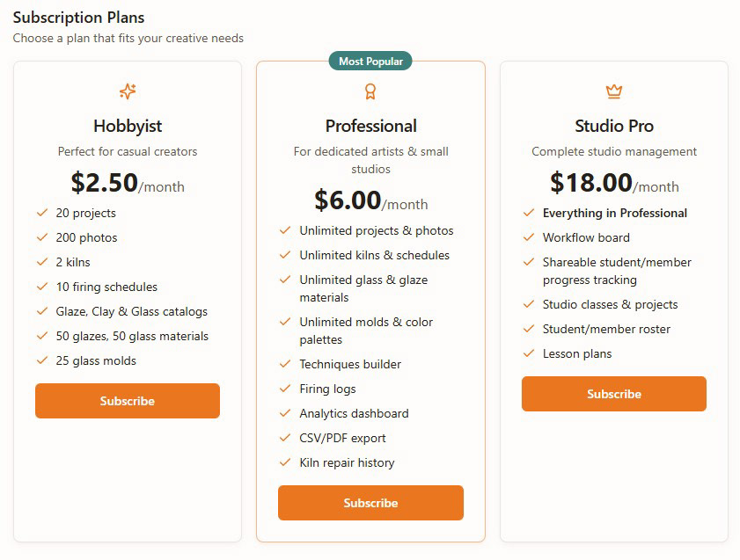This screenshot has height=560, width=740.
Task: Click the Hobbyist sparkles icon
Action: pyautogui.click(x=128, y=91)
